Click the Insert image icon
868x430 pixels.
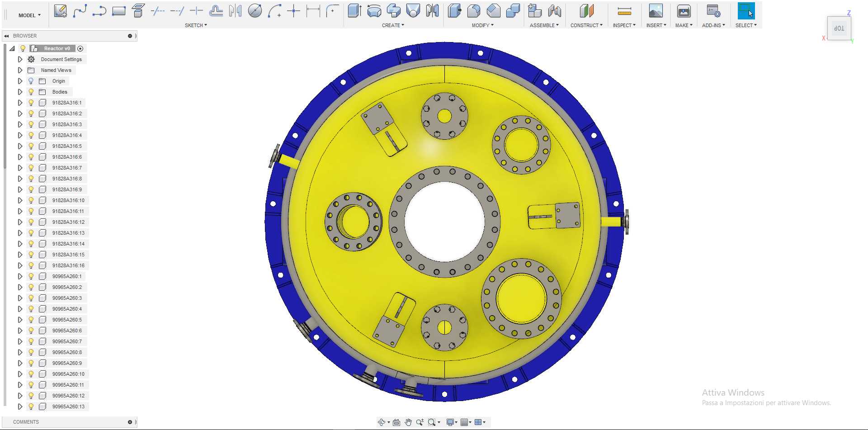[656, 11]
